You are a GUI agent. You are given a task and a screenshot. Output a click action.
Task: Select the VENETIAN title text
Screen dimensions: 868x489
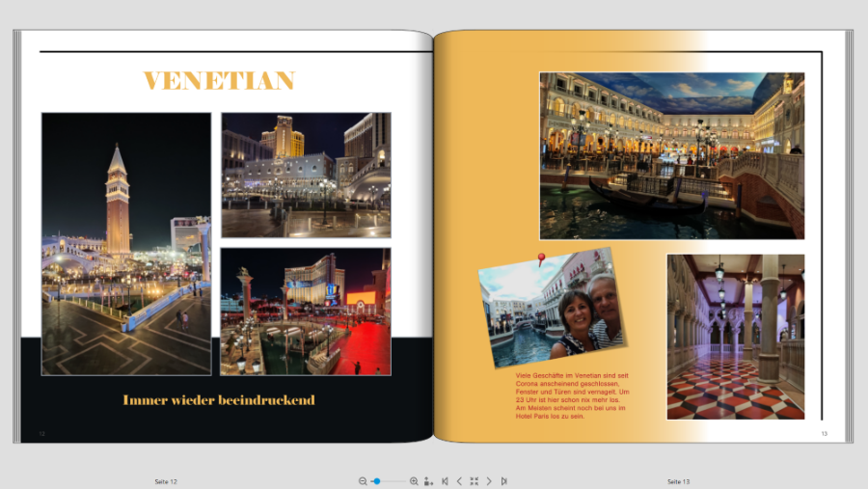[219, 81]
